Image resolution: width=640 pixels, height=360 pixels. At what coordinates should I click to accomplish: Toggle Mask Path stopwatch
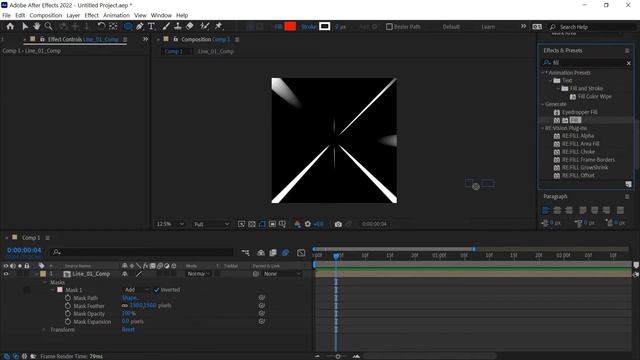[x=68, y=298]
